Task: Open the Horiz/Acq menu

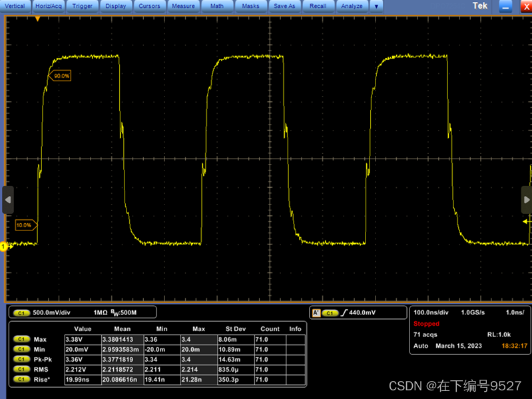Action: click(x=49, y=6)
